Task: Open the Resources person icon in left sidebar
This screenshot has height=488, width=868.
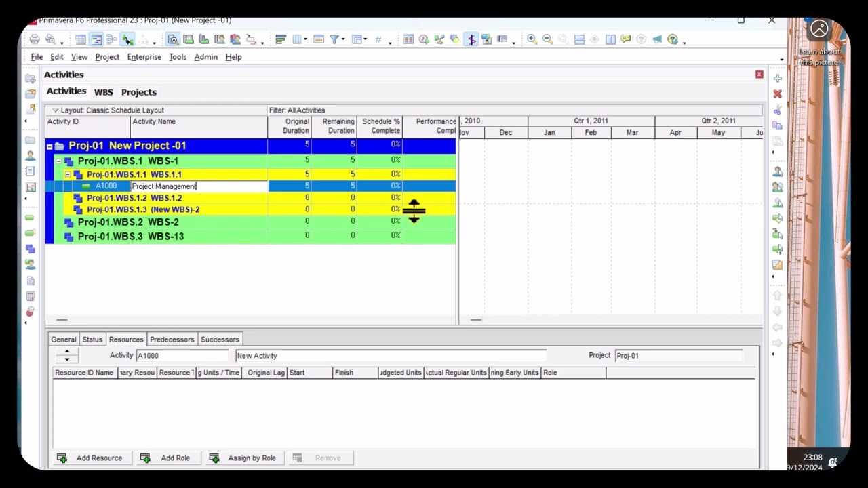Action: click(30, 156)
